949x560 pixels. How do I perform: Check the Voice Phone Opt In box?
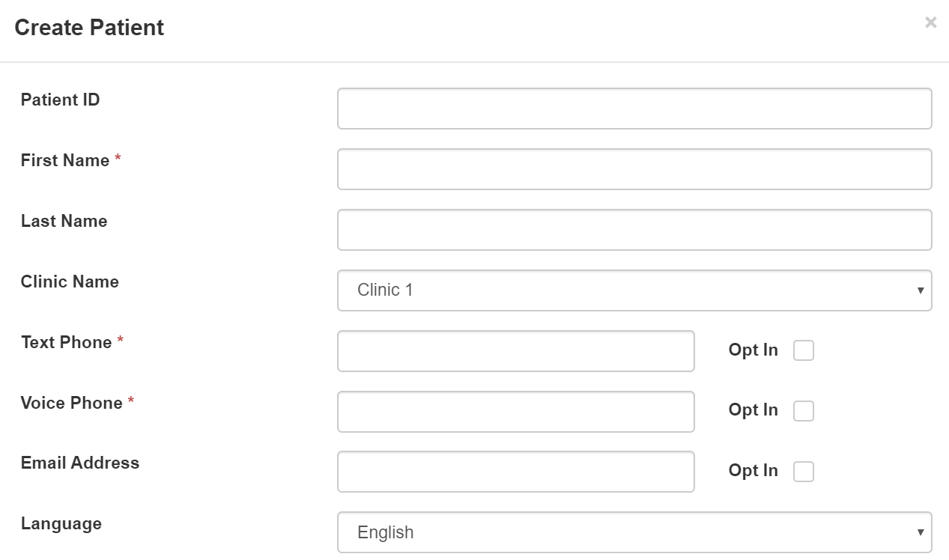tap(803, 411)
